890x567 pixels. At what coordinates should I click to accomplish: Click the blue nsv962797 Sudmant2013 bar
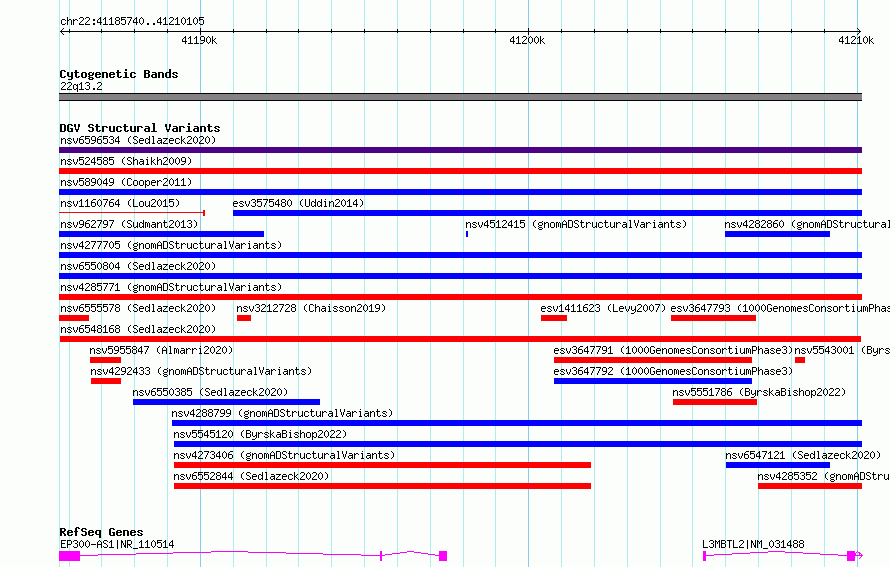[161, 234]
